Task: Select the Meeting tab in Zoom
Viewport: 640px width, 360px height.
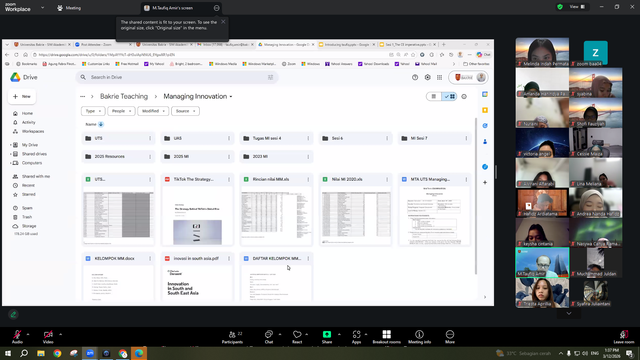Action: click(69, 8)
